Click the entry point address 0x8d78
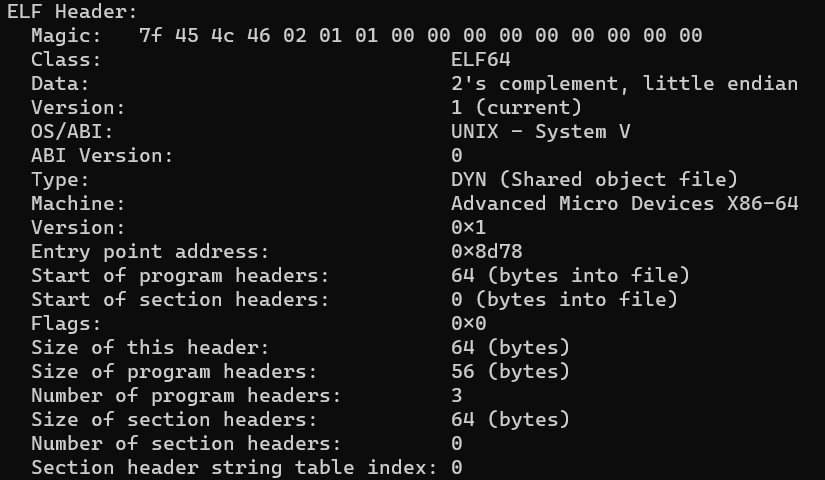This screenshot has height=480, width=825. (x=486, y=252)
